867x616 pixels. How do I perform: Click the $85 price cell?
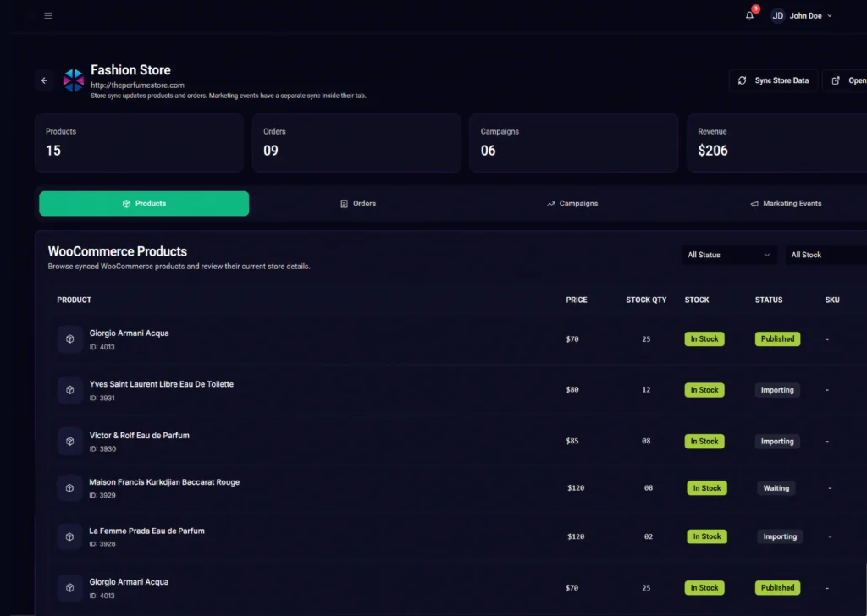pos(572,441)
